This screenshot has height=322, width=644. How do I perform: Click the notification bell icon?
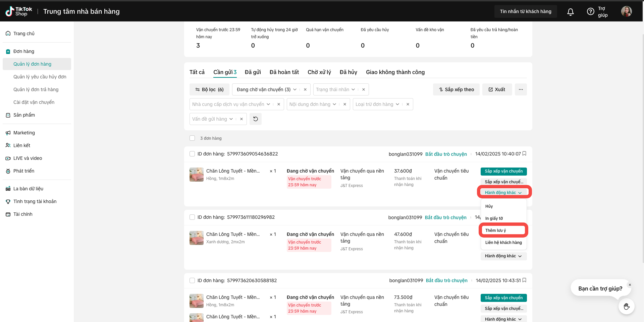click(570, 12)
